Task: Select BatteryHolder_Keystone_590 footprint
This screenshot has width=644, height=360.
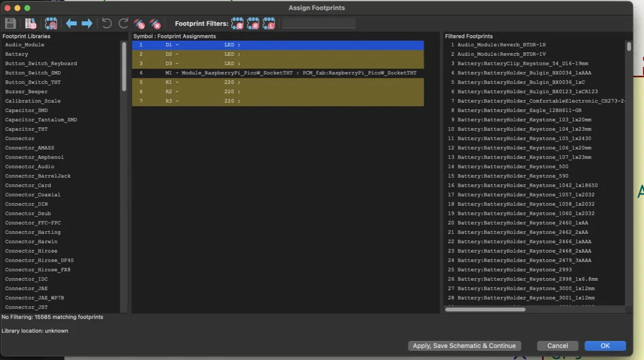Action: [513, 176]
